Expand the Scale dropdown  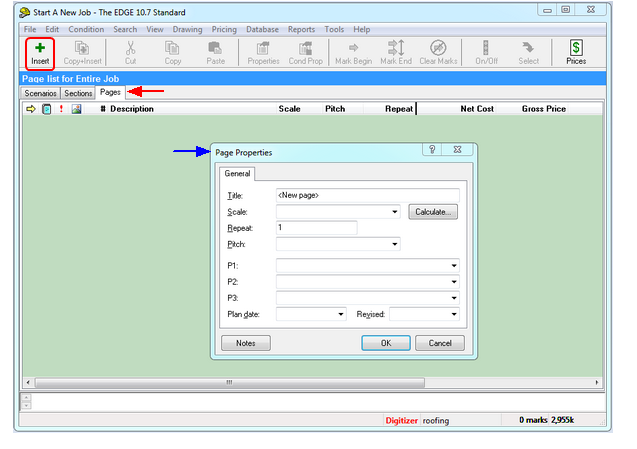(x=395, y=212)
